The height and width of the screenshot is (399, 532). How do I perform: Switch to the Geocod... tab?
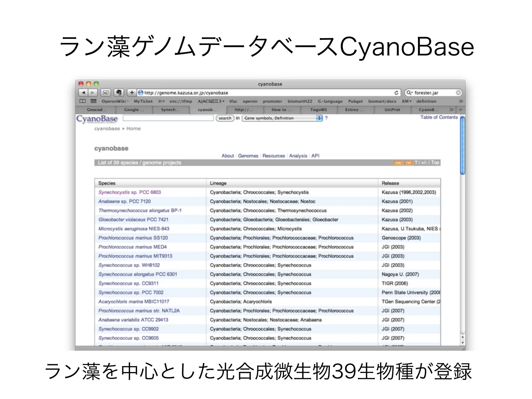pyautogui.click(x=96, y=110)
